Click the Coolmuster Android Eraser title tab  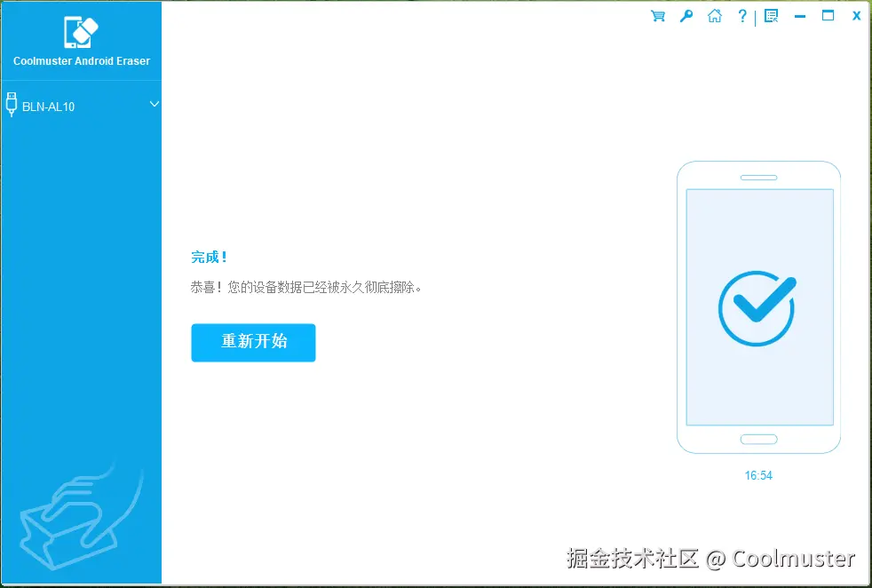81,60
